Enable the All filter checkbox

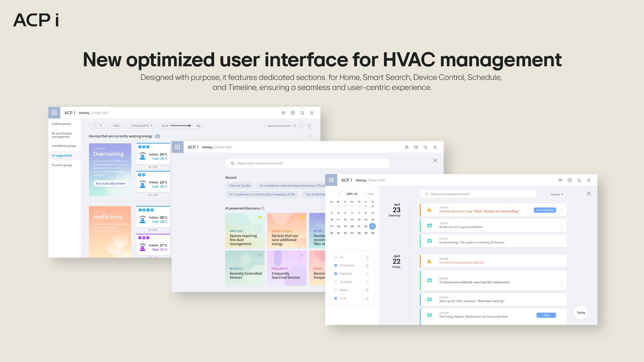pyautogui.click(x=336, y=257)
